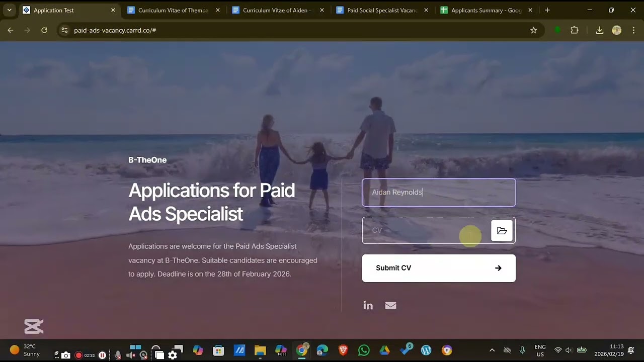Image resolution: width=644 pixels, height=362 pixels.
Task: Go back to previous page
Action: tap(11, 30)
